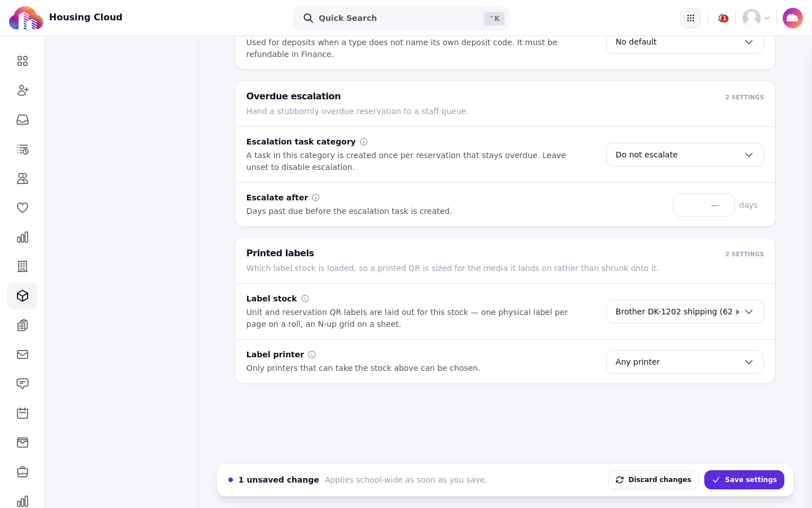Open the user avatar account menu
Viewport: 812px width, 508px height.
pos(756,18)
